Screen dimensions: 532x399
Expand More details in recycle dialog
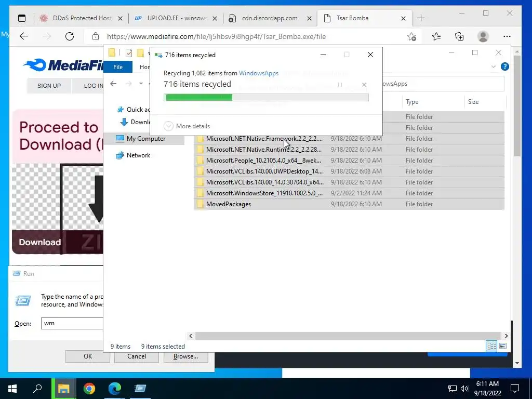pyautogui.click(x=187, y=126)
